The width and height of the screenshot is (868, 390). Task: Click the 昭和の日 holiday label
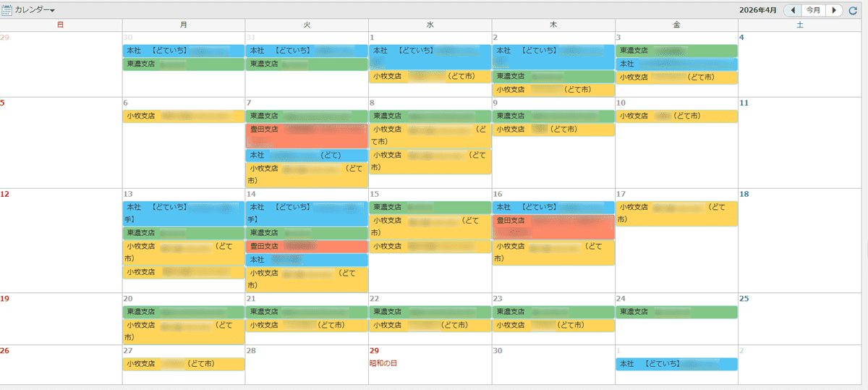[383, 363]
